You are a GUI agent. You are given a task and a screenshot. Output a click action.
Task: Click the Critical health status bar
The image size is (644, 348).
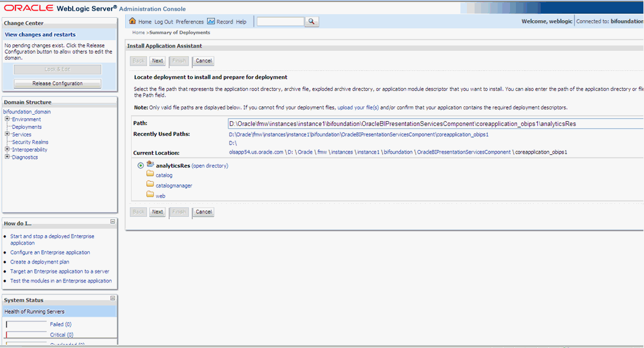click(x=27, y=335)
